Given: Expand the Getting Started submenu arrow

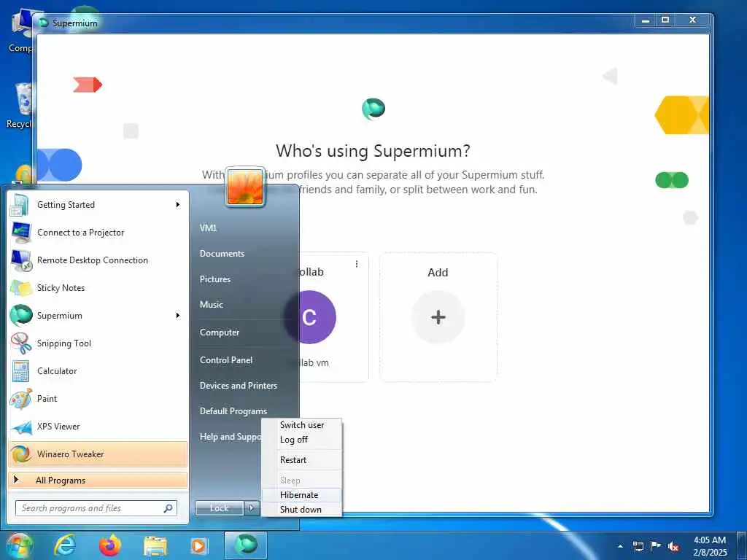Looking at the screenshot, I should [178, 205].
